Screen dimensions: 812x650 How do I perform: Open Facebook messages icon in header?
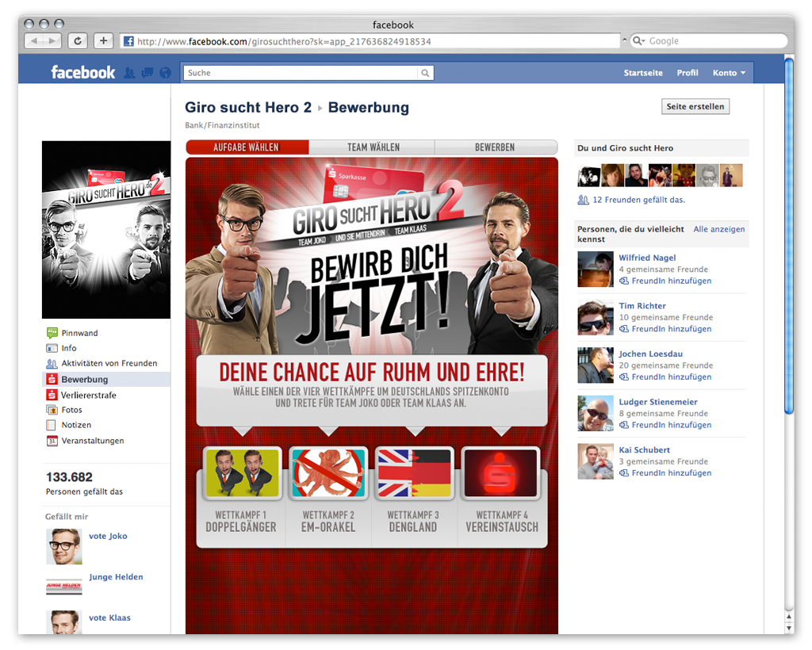(147, 73)
